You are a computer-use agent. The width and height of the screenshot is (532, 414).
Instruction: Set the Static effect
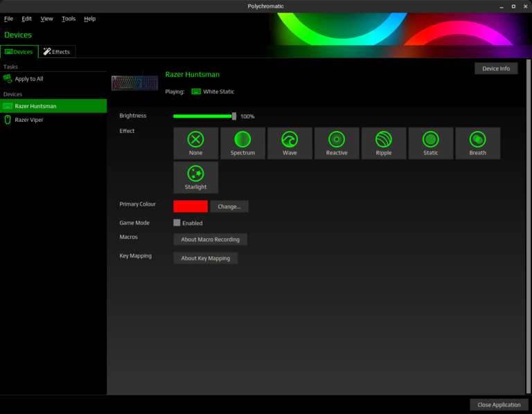(431, 143)
